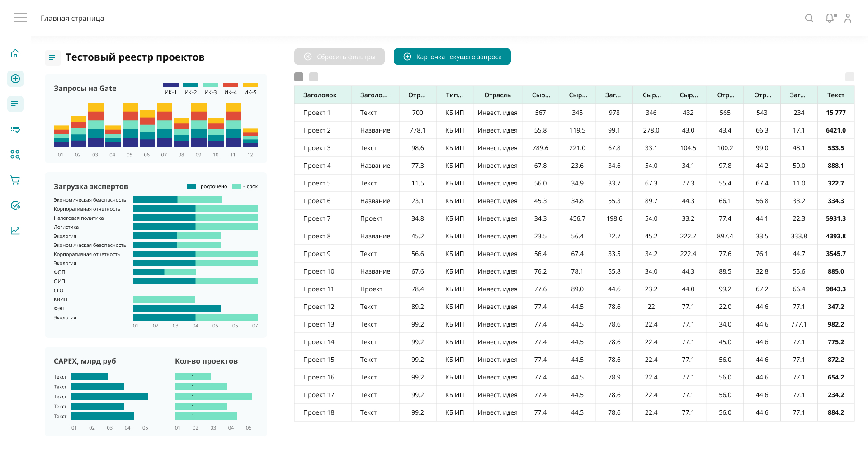Click the icon beside Тестовый реестр проектов title
This screenshot has height=450, width=868.
(52, 57)
